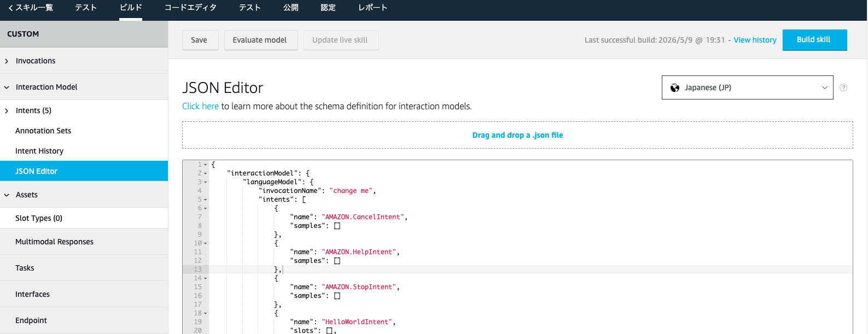Collapse code fold arrow on line 3
Screen dimensions: 868x334
click(206, 182)
